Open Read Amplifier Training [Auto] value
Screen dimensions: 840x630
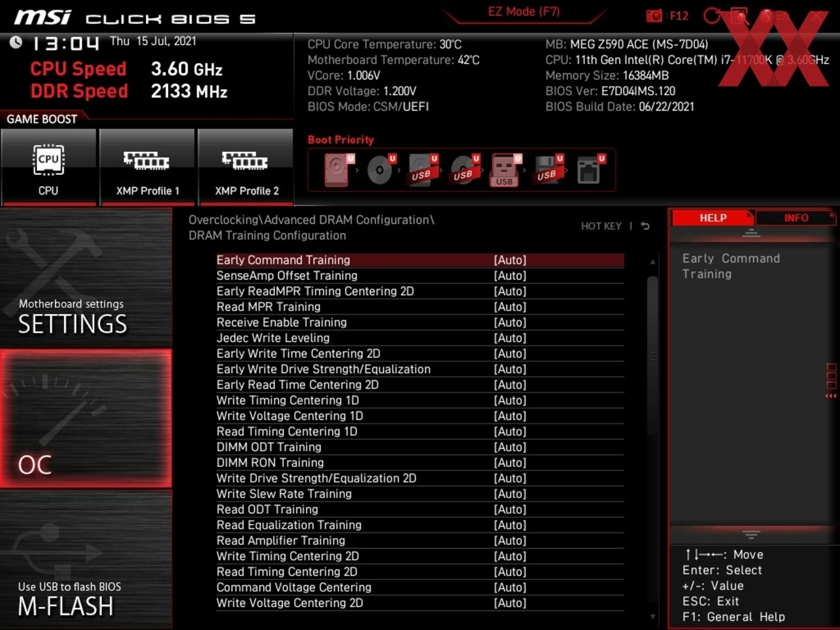pos(510,540)
